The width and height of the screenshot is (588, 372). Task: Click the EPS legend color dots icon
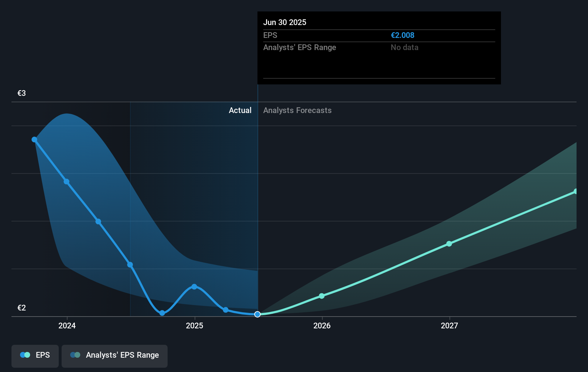point(25,355)
